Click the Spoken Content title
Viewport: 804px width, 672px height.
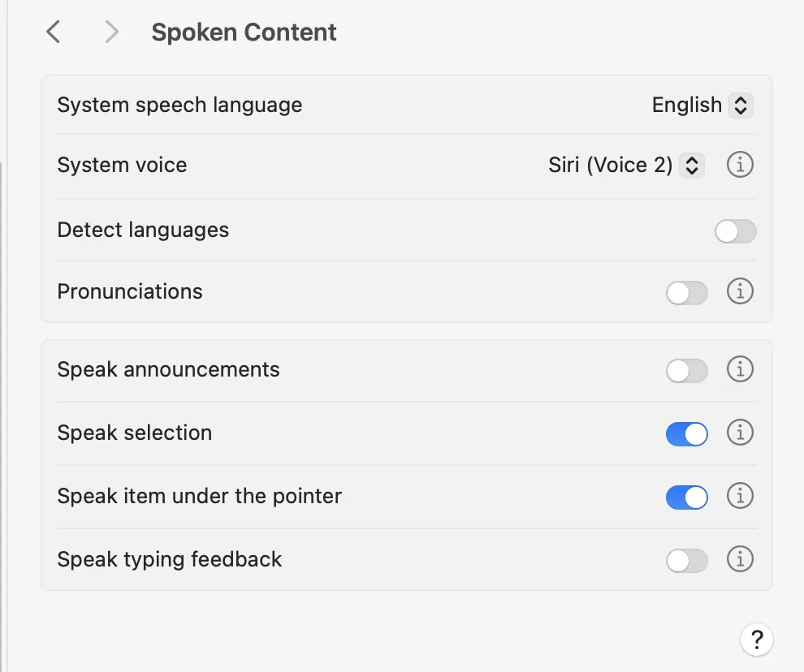tap(243, 32)
